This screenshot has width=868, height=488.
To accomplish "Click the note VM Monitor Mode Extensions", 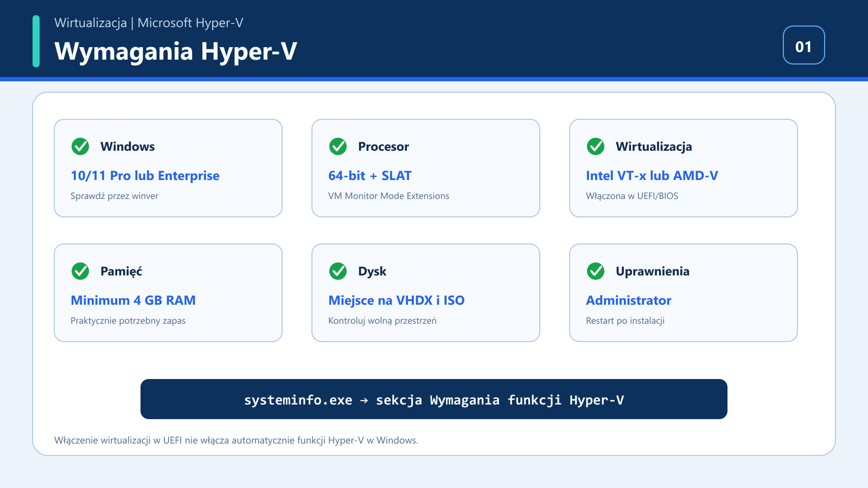I will click(x=388, y=196).
